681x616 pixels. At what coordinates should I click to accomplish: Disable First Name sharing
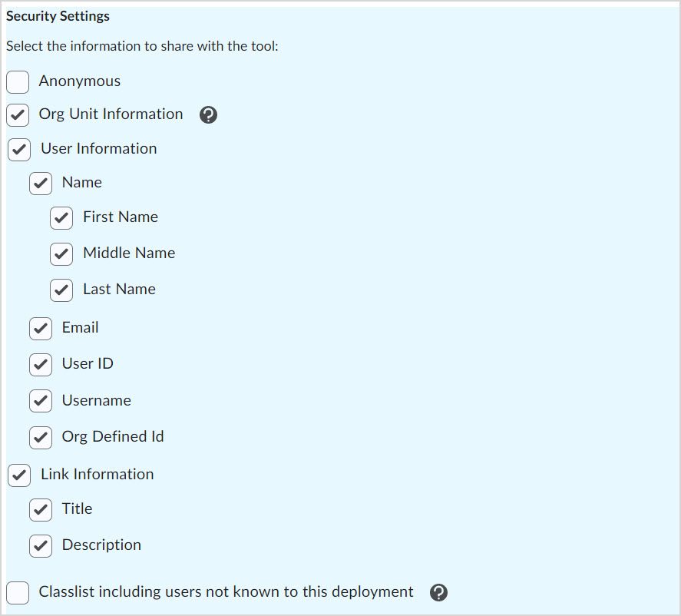point(61,217)
